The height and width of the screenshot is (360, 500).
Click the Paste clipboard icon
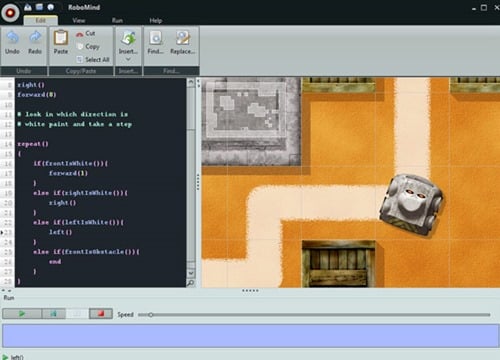click(x=61, y=37)
